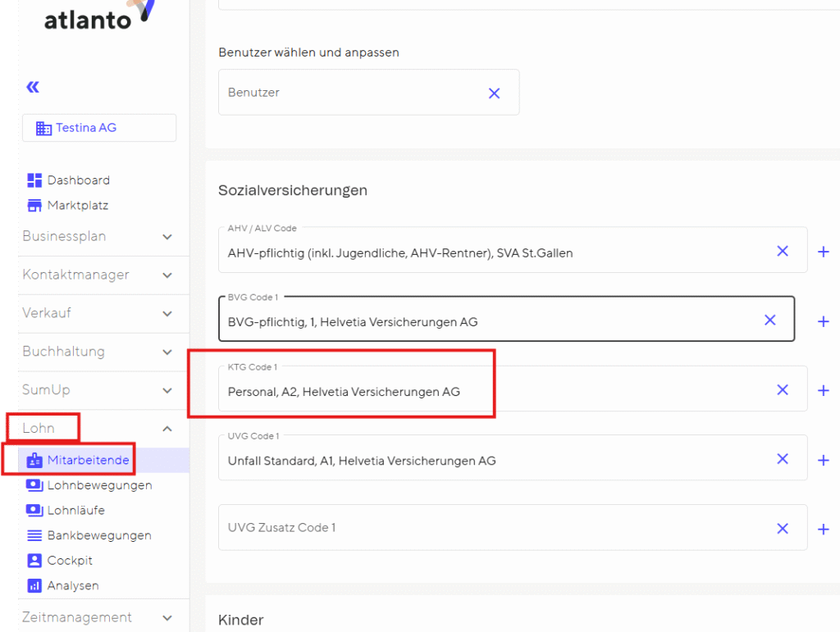Open Analysen chart icon

[x=34, y=586]
